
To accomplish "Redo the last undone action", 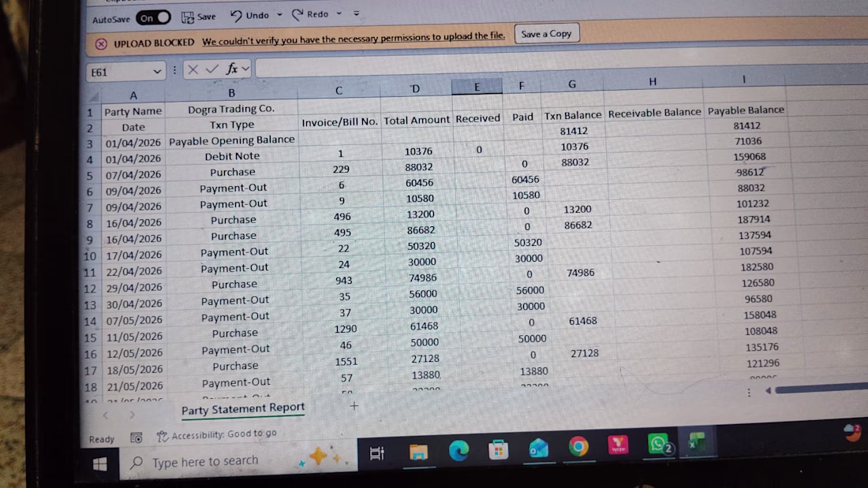I will [297, 15].
